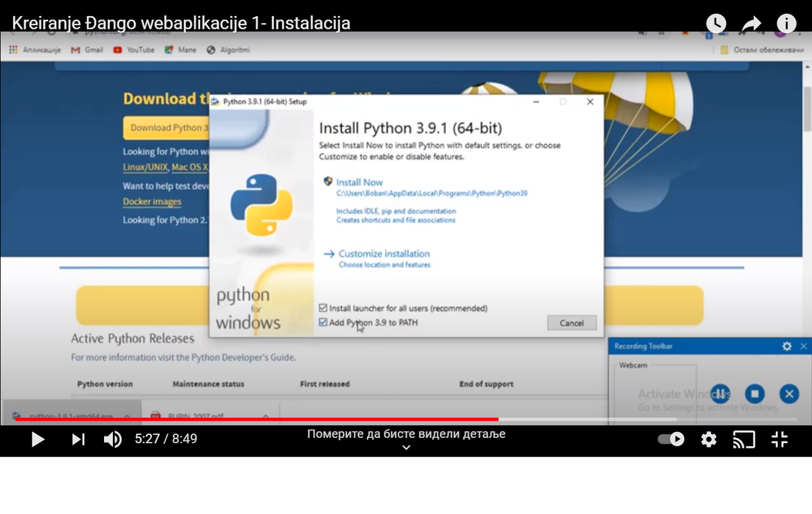The image size is (812, 514).
Task: Toggle Add Python 3.9 to PATH checkbox
Action: pyautogui.click(x=323, y=322)
